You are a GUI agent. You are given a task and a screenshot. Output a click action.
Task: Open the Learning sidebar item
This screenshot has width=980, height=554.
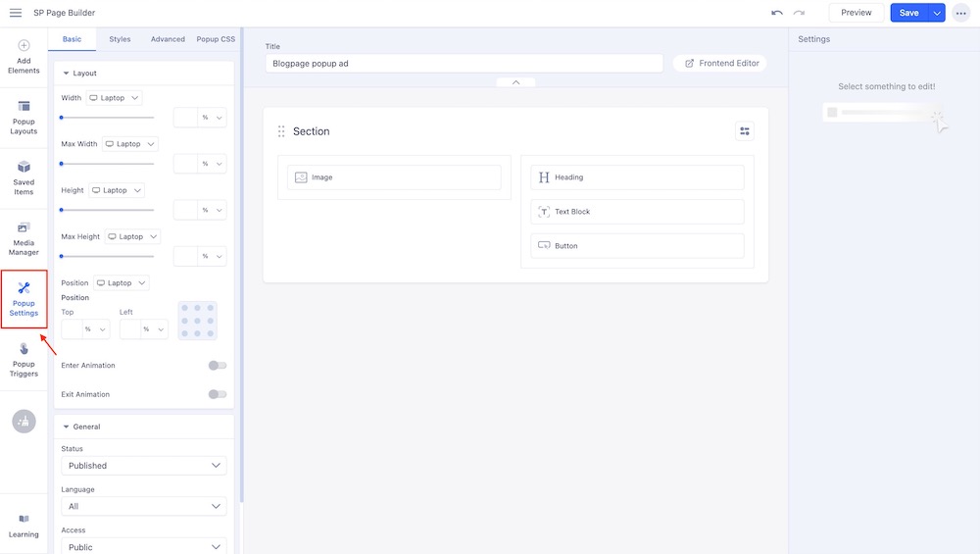[x=24, y=526]
